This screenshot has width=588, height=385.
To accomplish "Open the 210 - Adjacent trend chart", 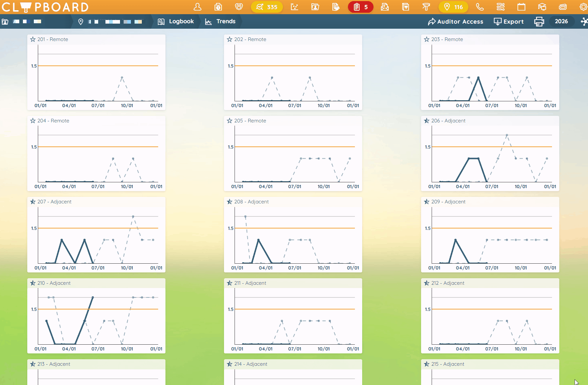I will pos(96,316).
